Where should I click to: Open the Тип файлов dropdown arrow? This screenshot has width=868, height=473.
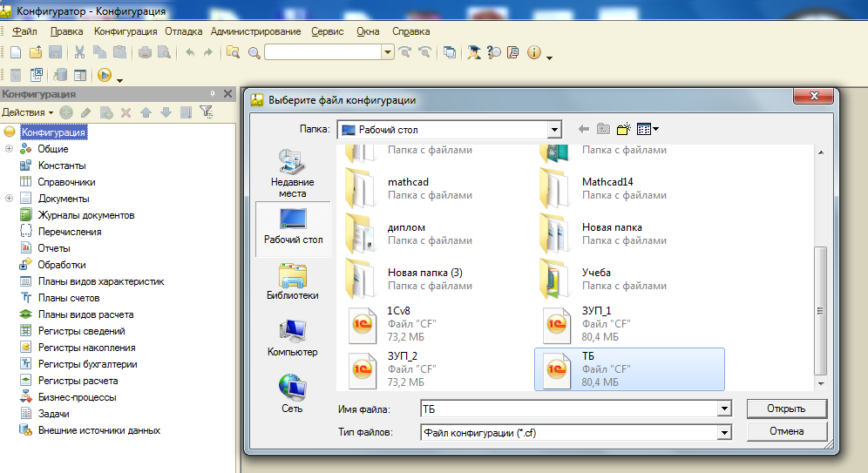click(x=724, y=433)
